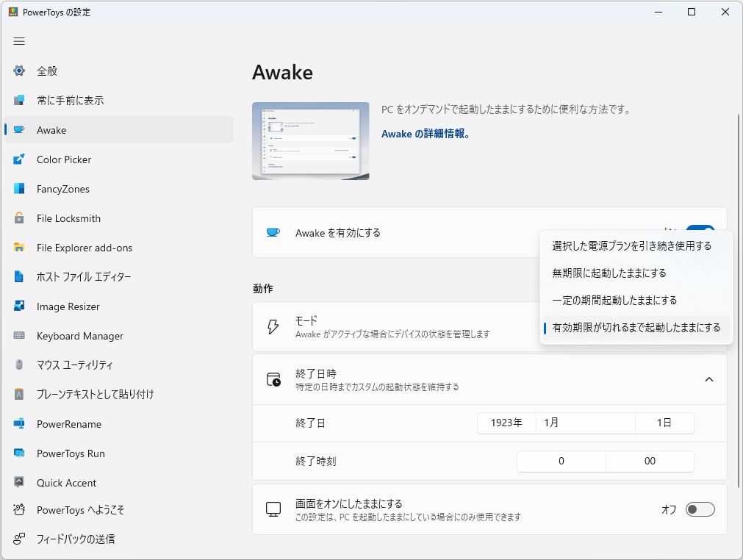Viewport: 743px width, 560px height.
Task: Open Image Resizer settings
Action: [x=68, y=306]
